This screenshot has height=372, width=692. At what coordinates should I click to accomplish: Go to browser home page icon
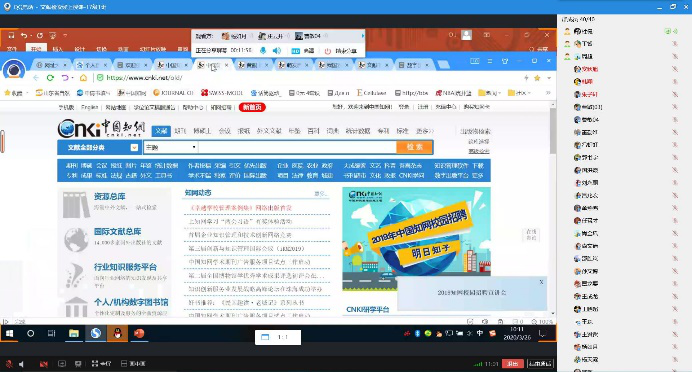(x=83, y=78)
